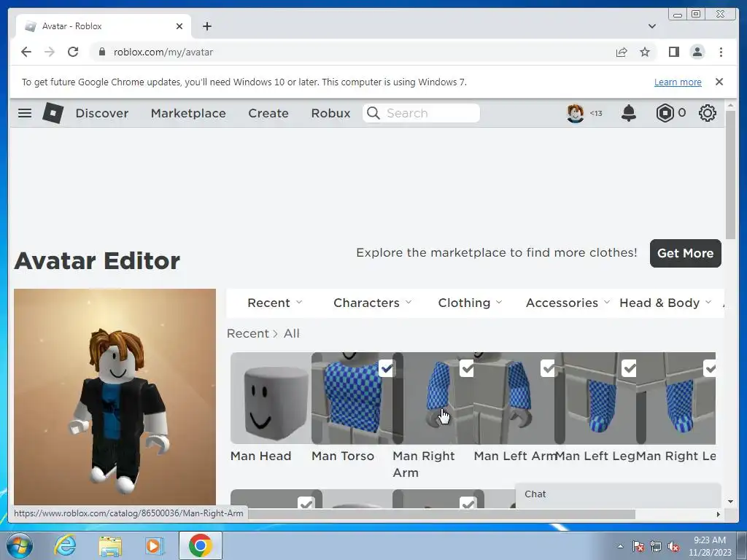Expand the Accessories dropdown
The image size is (747, 560).
coord(568,303)
